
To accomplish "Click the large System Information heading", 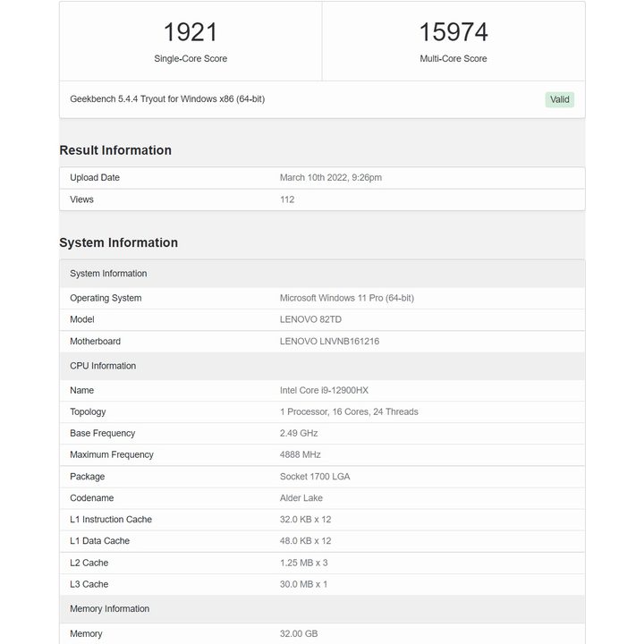I will pos(119,242).
